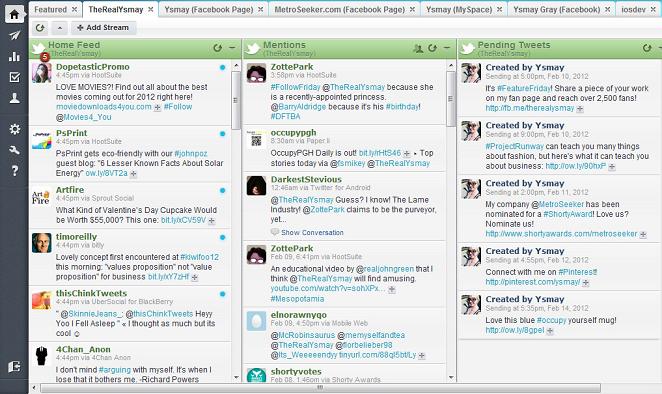
Task: Click the Home Feed vertical scrollbar thumb
Action: point(236,100)
